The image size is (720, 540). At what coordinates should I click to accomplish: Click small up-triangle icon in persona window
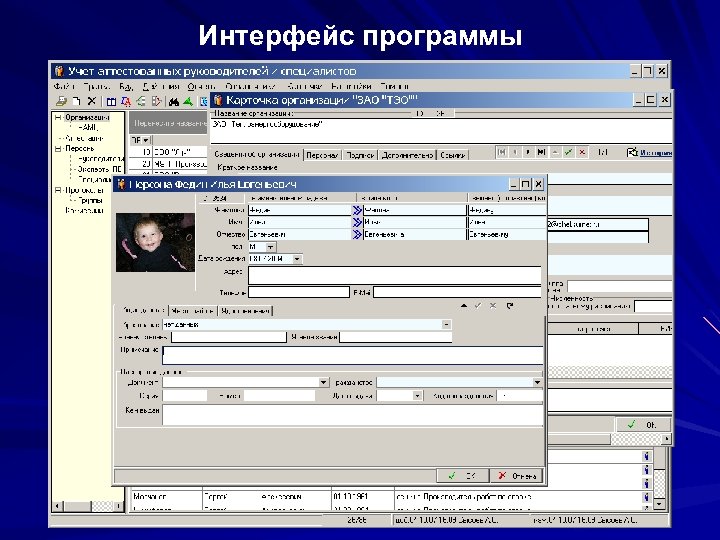click(x=464, y=306)
